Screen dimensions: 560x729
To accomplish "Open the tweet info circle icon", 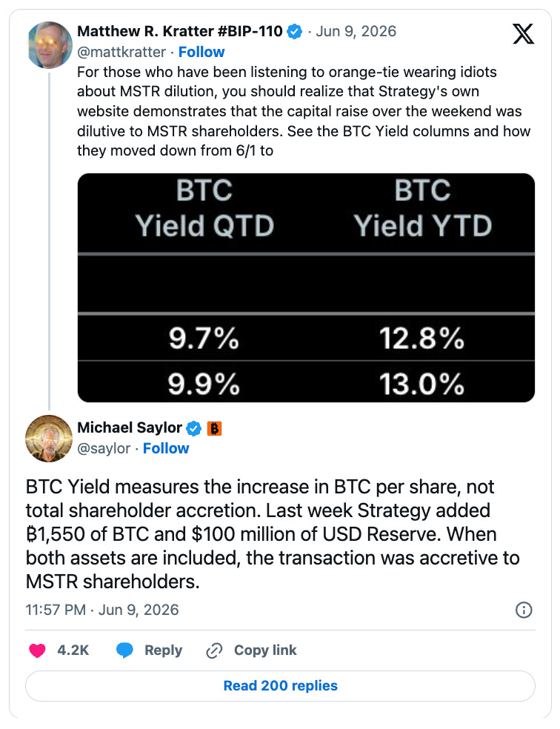I will [x=524, y=610].
